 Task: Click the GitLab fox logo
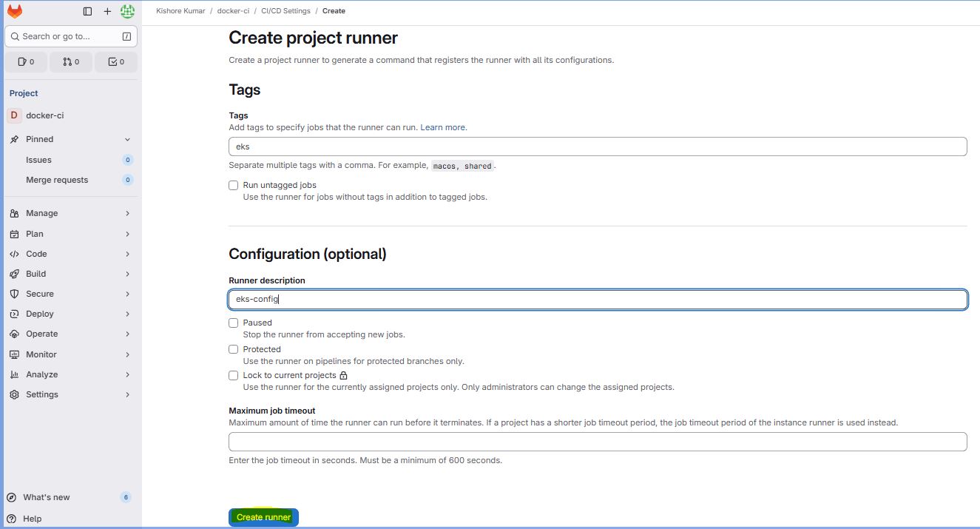coord(15,11)
